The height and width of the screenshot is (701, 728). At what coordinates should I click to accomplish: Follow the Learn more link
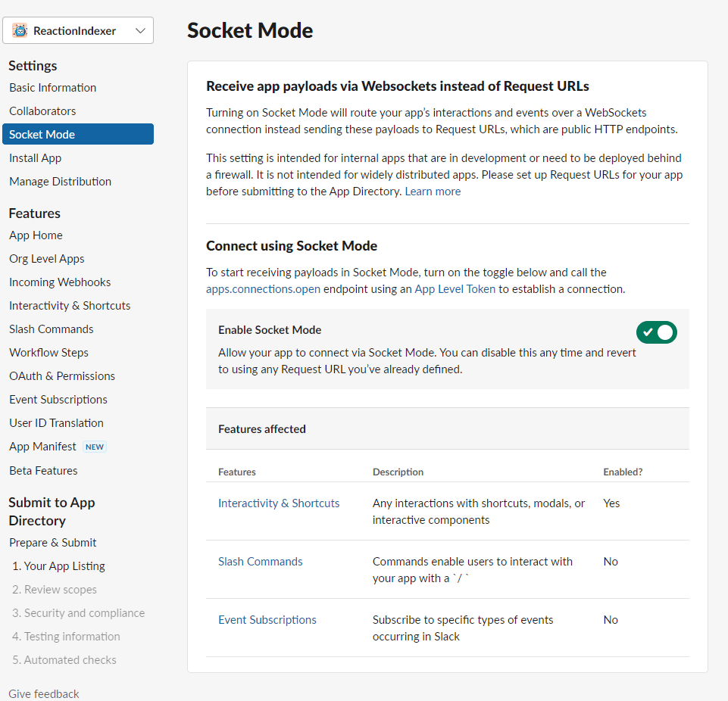433,191
